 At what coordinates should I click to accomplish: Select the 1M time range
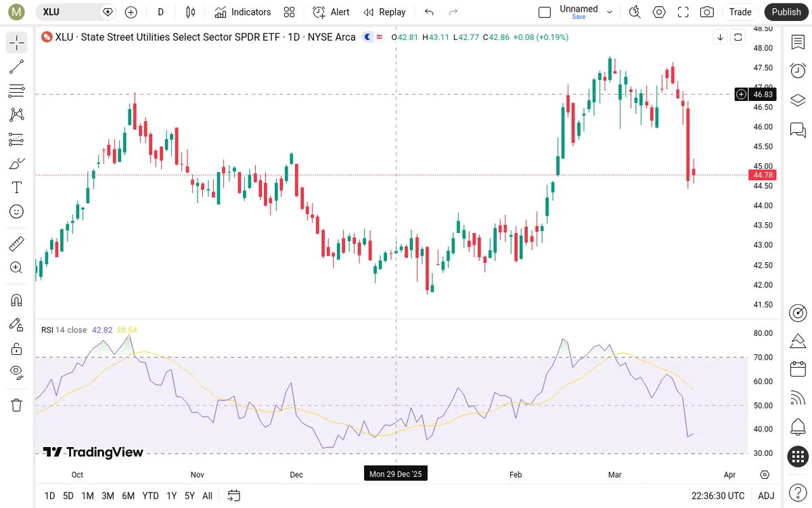pyautogui.click(x=87, y=496)
